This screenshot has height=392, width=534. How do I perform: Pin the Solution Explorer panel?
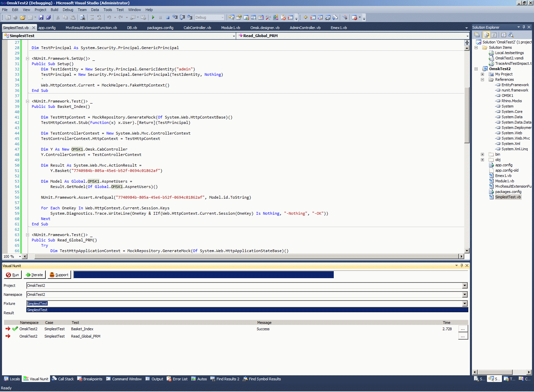[524, 27]
